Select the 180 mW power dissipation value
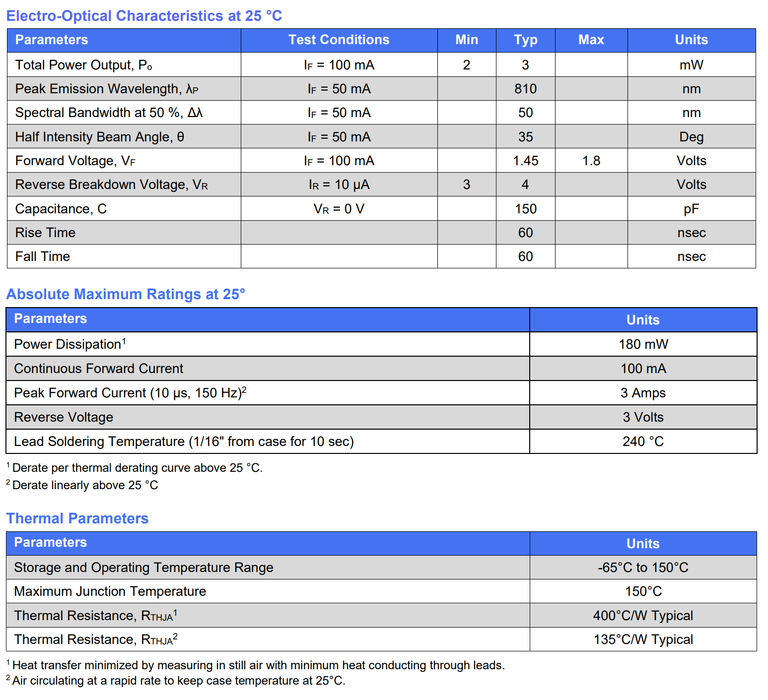The height and width of the screenshot is (700, 768). 643,344
